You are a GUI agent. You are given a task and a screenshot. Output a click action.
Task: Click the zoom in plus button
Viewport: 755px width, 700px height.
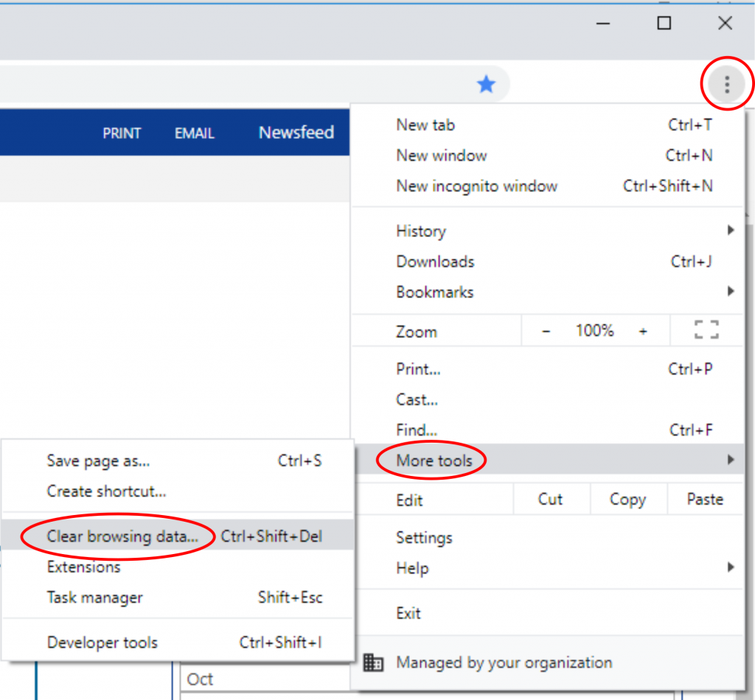coord(643,331)
